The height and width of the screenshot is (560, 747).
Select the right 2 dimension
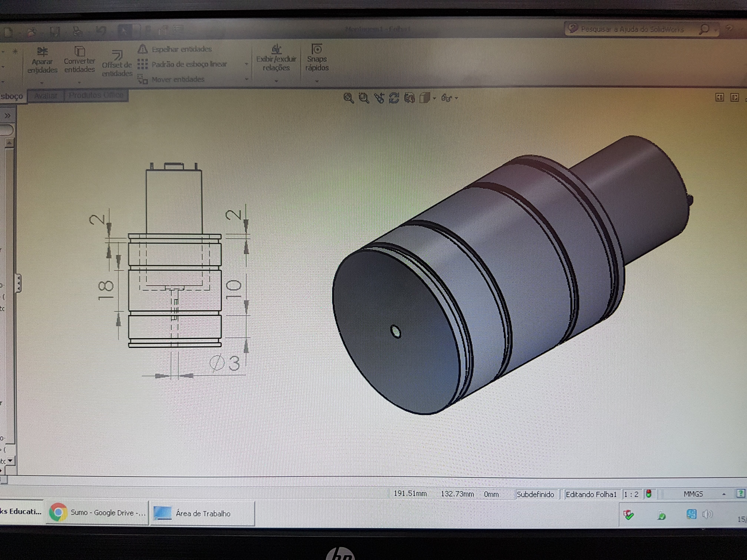click(234, 215)
